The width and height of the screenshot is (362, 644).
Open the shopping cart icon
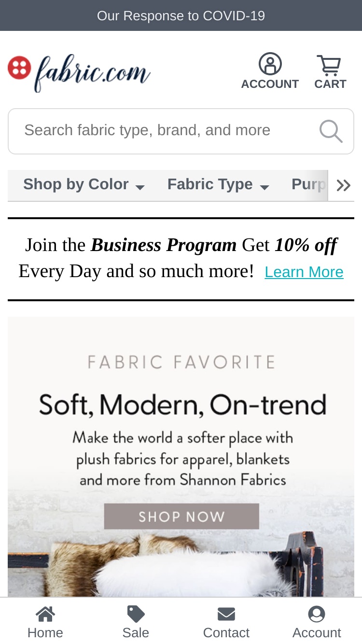[329, 65]
